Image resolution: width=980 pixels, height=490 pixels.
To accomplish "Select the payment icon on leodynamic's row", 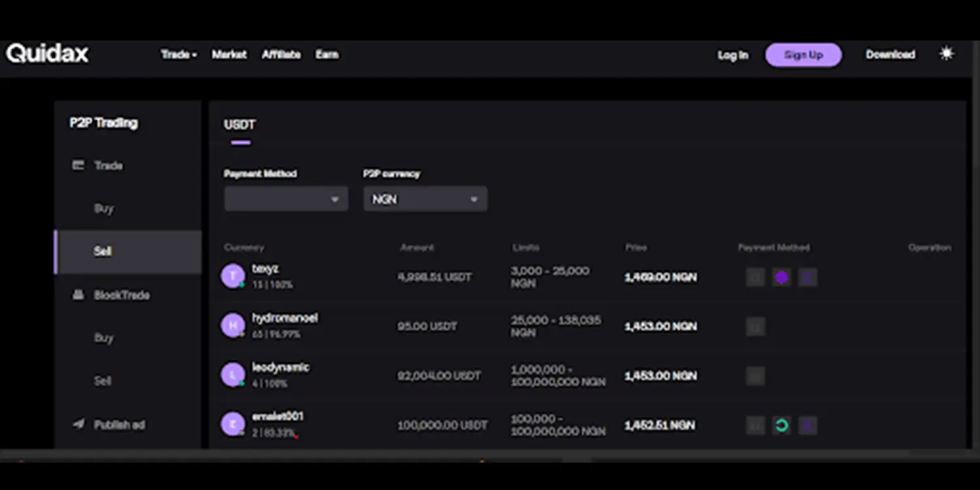I will (755, 376).
